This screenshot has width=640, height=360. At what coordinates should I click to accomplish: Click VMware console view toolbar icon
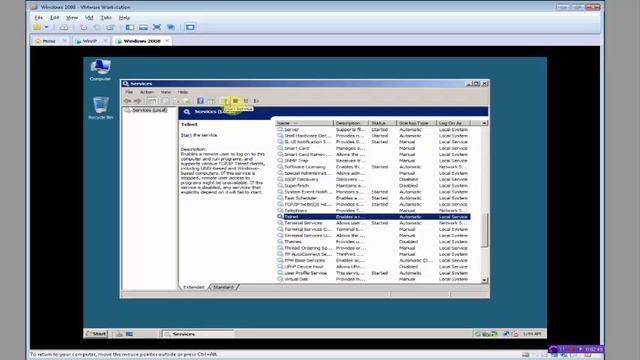pyautogui.click(x=190, y=27)
